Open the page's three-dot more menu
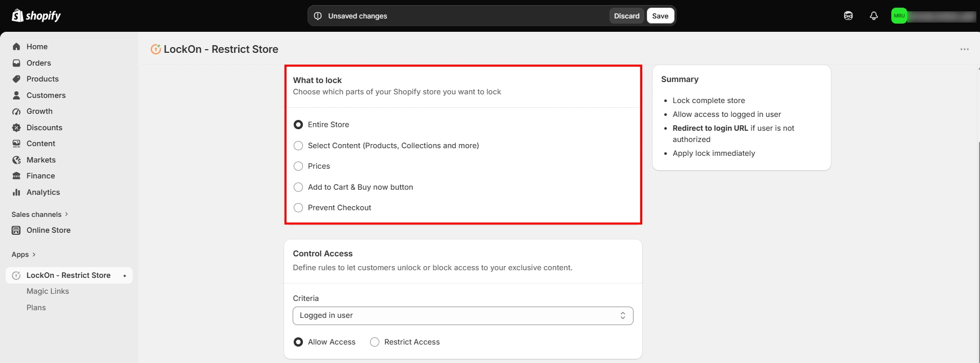The image size is (980, 363). coord(965,49)
